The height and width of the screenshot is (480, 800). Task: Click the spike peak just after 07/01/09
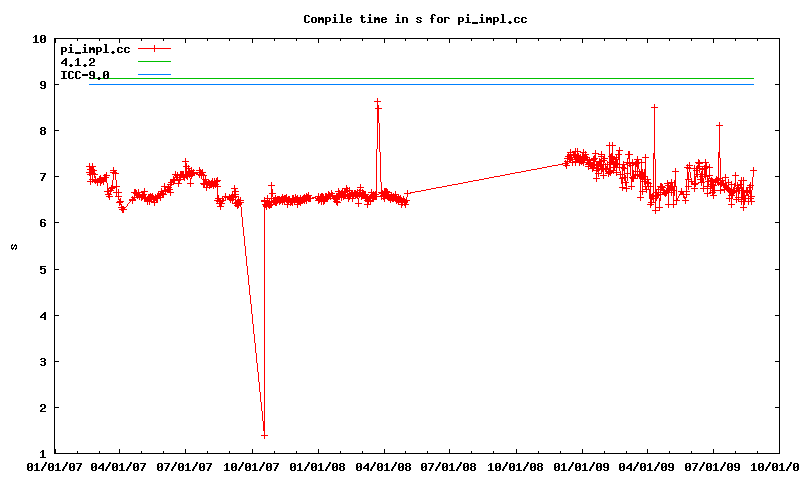(x=719, y=125)
